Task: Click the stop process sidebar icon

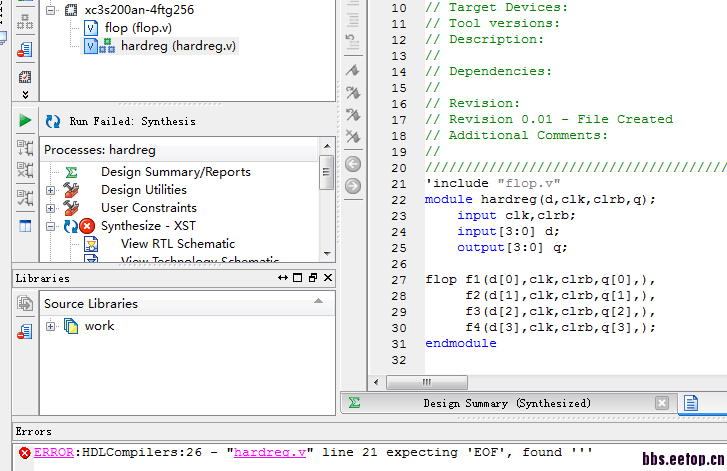Action: click(x=25, y=170)
